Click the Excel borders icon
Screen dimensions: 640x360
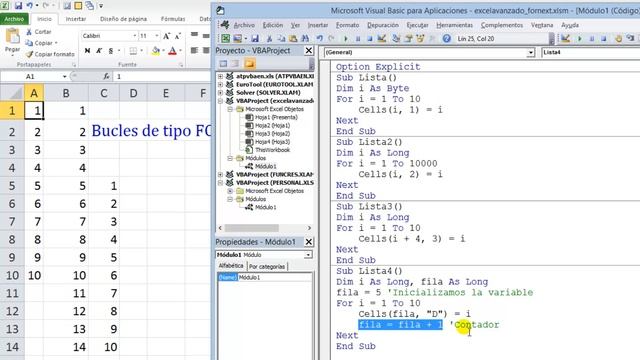133,51
